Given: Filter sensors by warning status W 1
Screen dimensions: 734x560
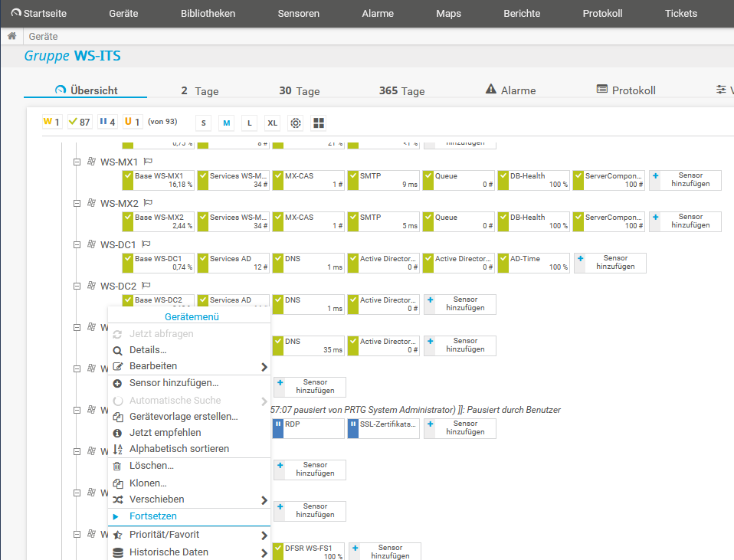Looking at the screenshot, I should tap(51, 123).
